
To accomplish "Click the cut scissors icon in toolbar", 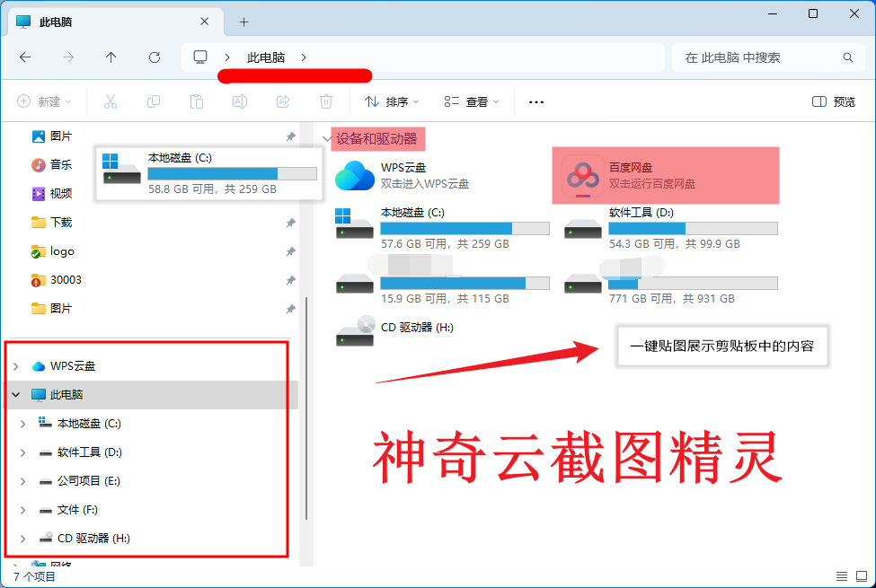I will pyautogui.click(x=111, y=101).
